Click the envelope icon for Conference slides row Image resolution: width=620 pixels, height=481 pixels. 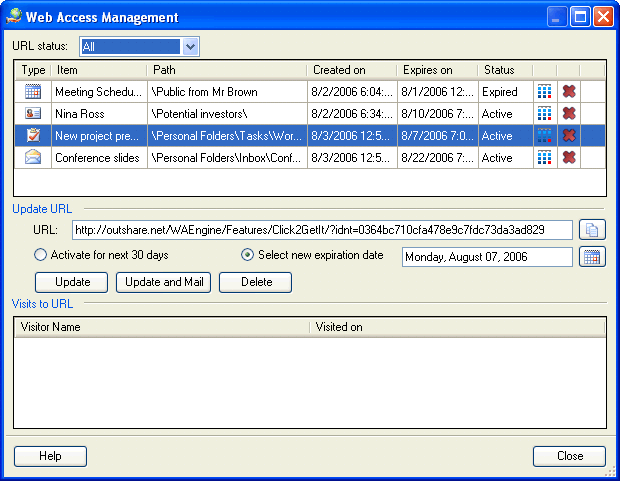point(33,157)
